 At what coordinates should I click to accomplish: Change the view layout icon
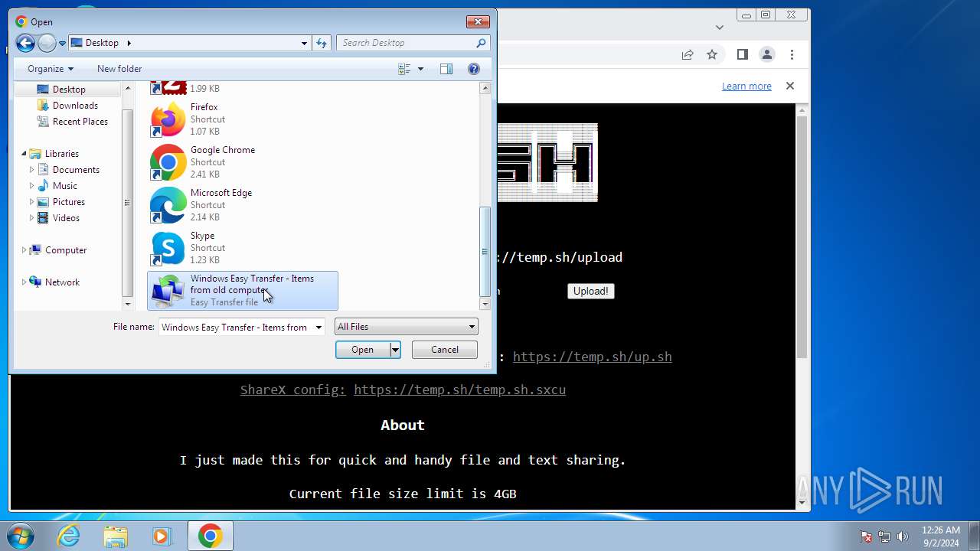(405, 69)
